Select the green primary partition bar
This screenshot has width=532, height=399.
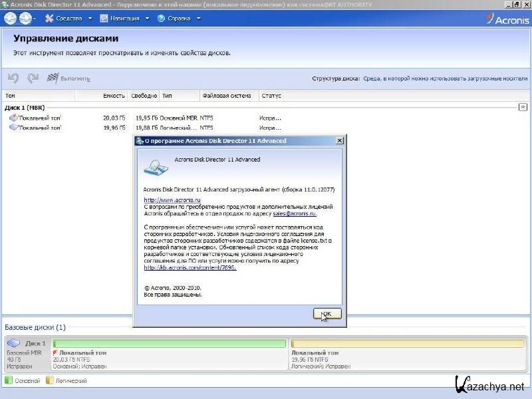tap(170, 344)
